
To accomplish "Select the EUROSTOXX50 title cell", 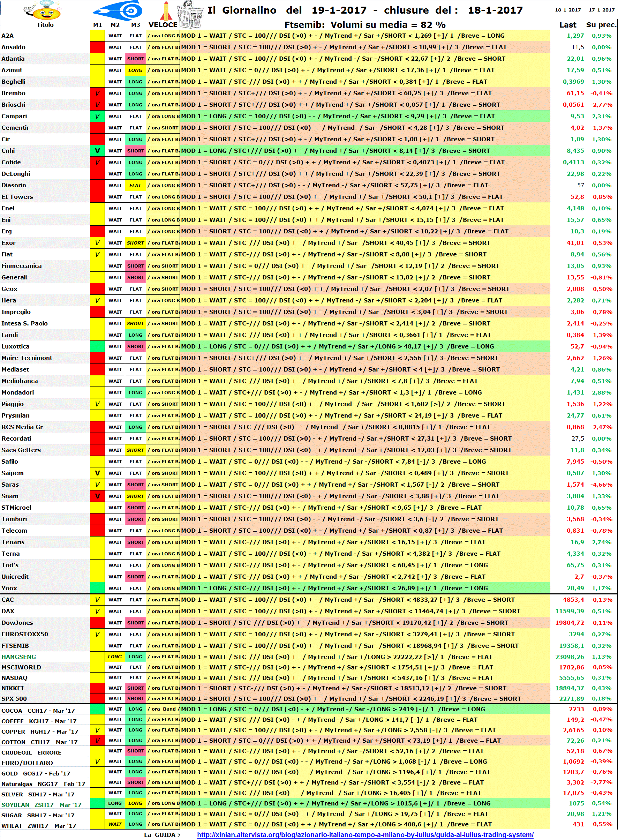I will pyautogui.click(x=45, y=634).
